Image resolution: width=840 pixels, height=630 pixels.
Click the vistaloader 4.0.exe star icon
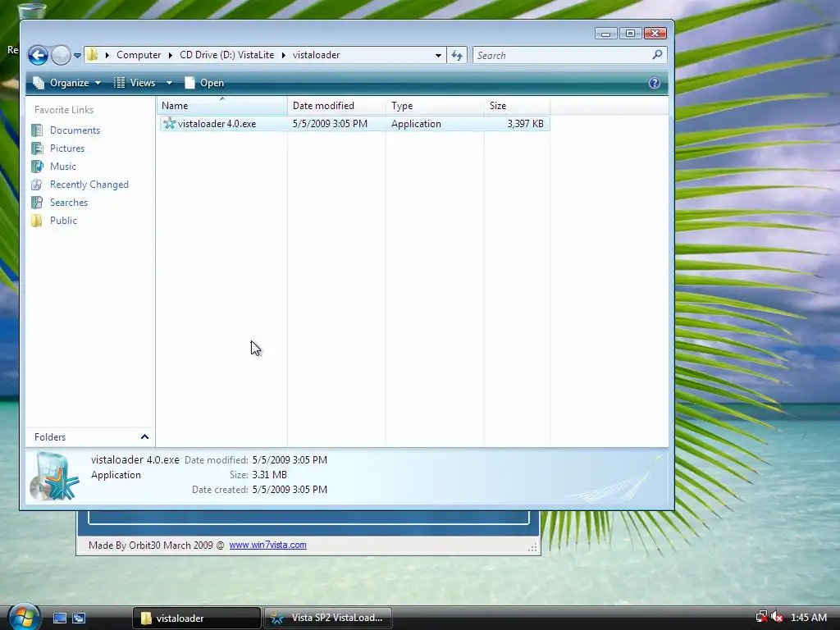(x=169, y=123)
